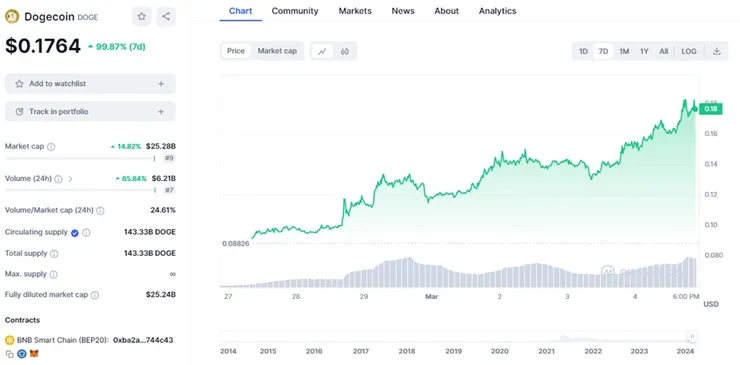Click the 0.08826 baseline price label
This screenshot has width=740, height=365.
point(235,244)
